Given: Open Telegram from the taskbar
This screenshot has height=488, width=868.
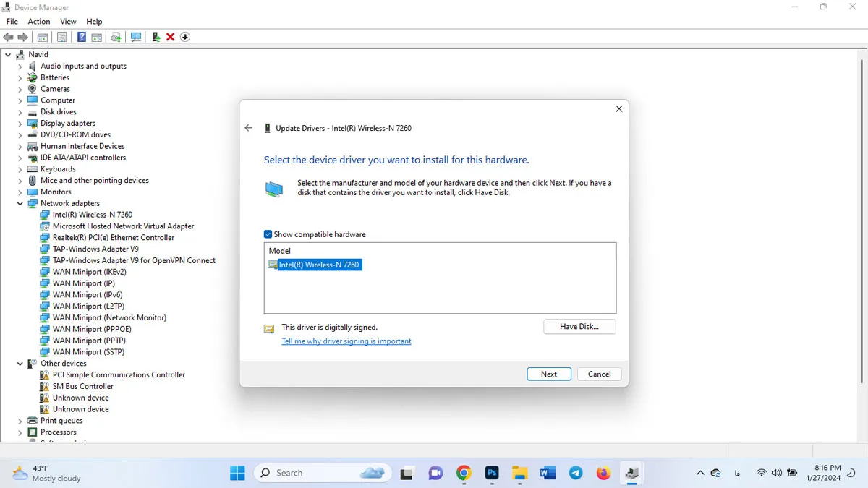Looking at the screenshot, I should [x=576, y=473].
